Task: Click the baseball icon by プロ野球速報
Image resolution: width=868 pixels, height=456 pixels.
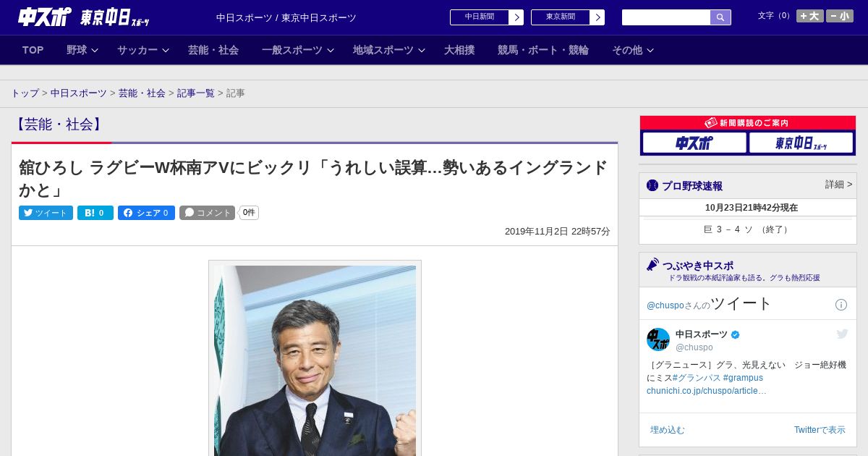Action: pos(652,185)
